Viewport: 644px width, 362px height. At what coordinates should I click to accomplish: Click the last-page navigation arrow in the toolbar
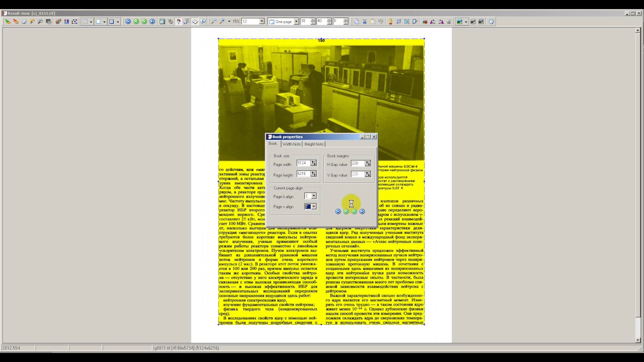coord(152,22)
